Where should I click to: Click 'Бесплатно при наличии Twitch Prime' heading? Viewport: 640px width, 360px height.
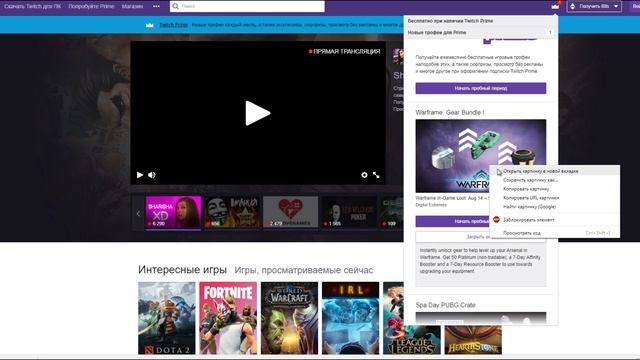(x=450, y=21)
